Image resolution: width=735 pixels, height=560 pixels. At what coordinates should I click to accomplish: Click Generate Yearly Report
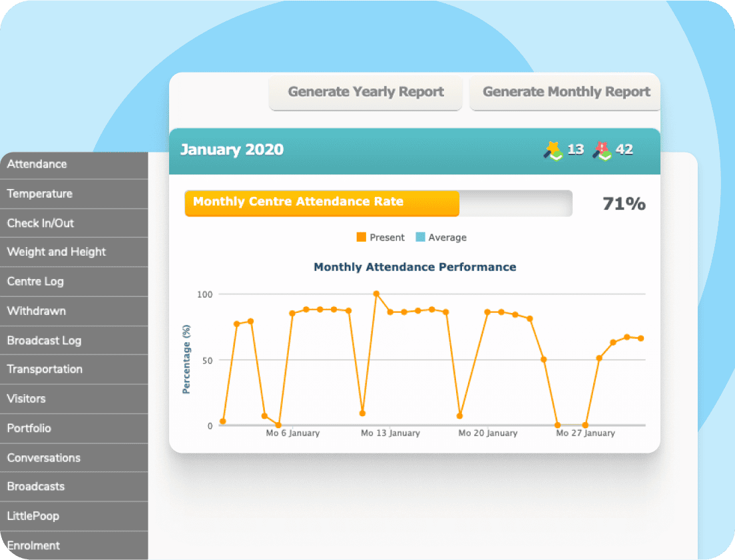click(366, 92)
